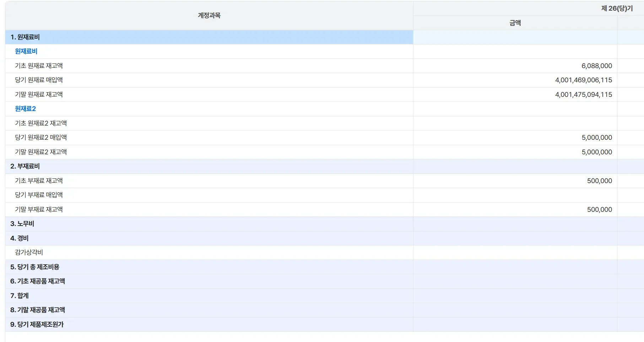Click the blue 원재료비 sub-category link

coord(26,51)
